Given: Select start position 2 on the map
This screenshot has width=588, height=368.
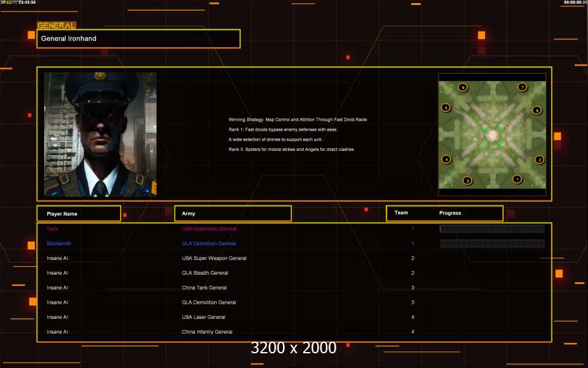Looking at the screenshot, I should tap(539, 159).
